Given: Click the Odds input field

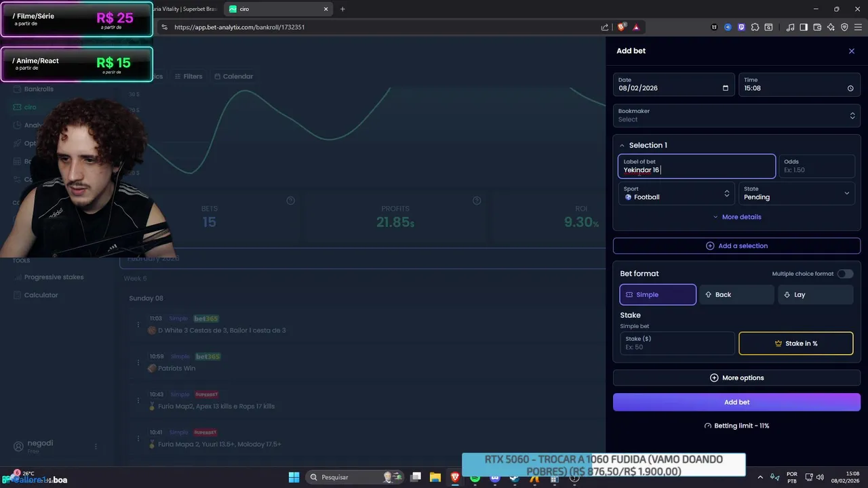Looking at the screenshot, I should coord(816,166).
